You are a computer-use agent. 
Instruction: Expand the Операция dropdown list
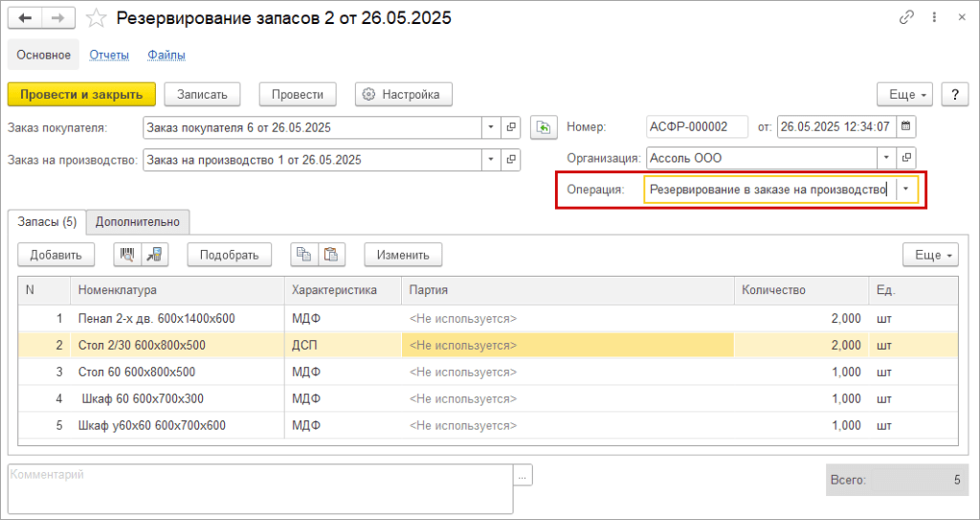(x=905, y=190)
